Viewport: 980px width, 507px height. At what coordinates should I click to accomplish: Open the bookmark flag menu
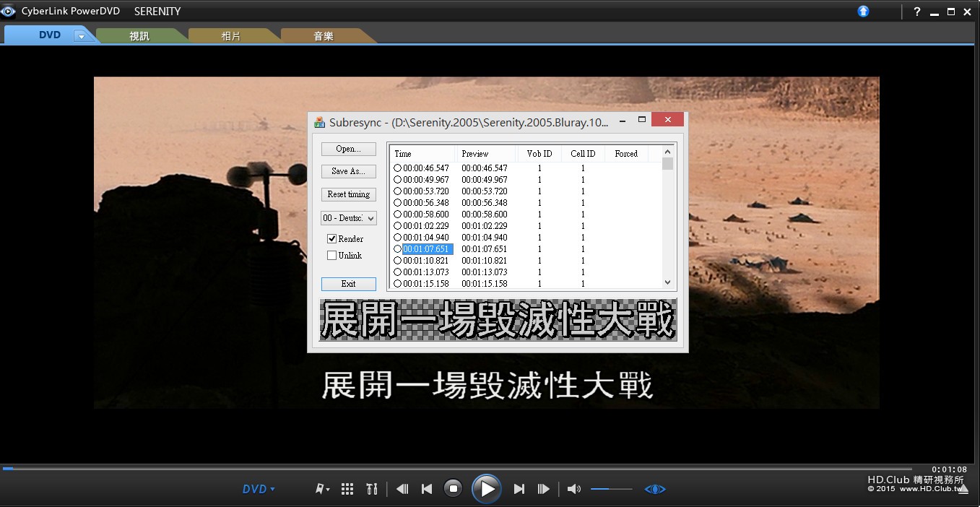tap(322, 489)
